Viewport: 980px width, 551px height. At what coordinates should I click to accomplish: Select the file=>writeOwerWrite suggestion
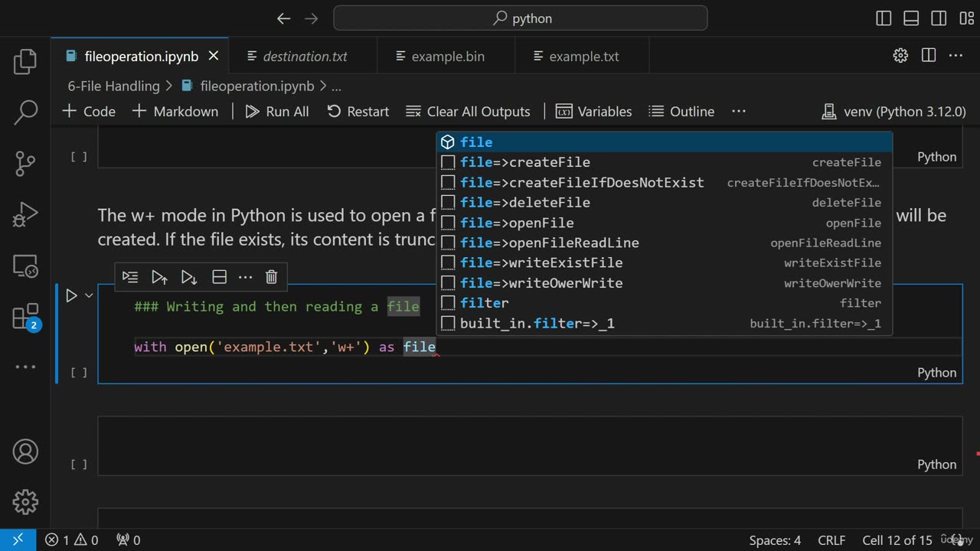coord(665,283)
